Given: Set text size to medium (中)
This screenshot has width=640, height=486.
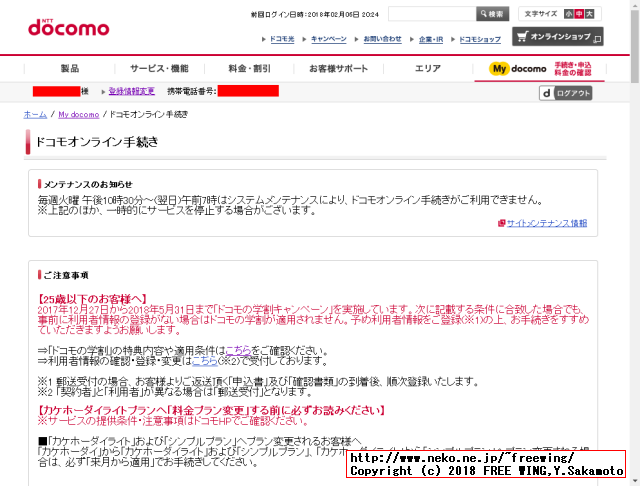Looking at the screenshot, I should pyautogui.click(x=579, y=14).
